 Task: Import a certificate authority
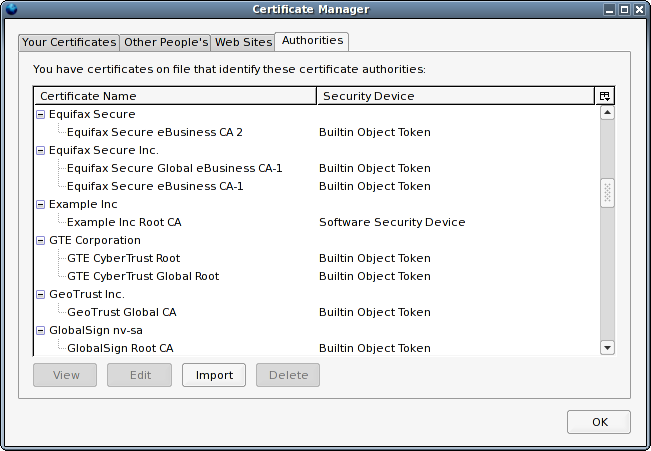coord(214,375)
